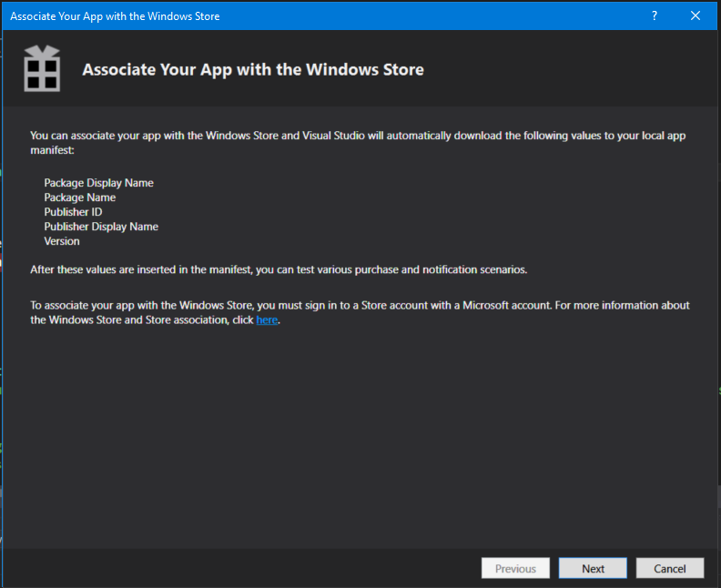Click the header banner right of the heading
This screenshot has width=721, height=588.
564,70
